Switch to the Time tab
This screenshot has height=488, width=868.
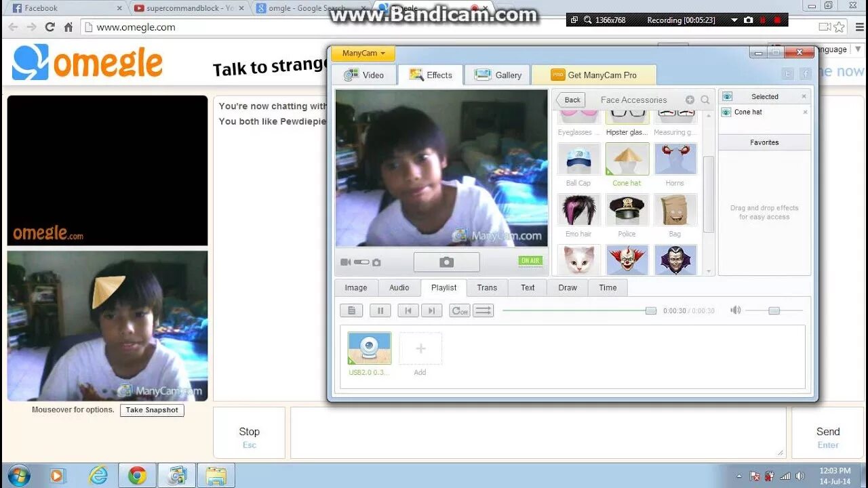608,288
